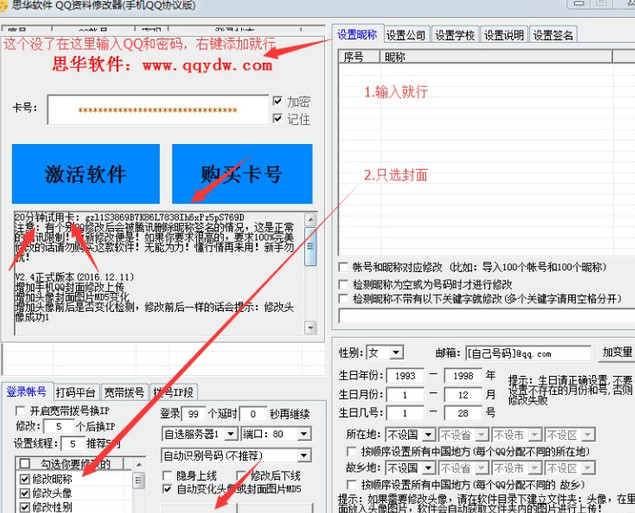This screenshot has height=513, width=635.
Task: Click the V2.4正式版本 line in notice
Action: click(x=74, y=277)
